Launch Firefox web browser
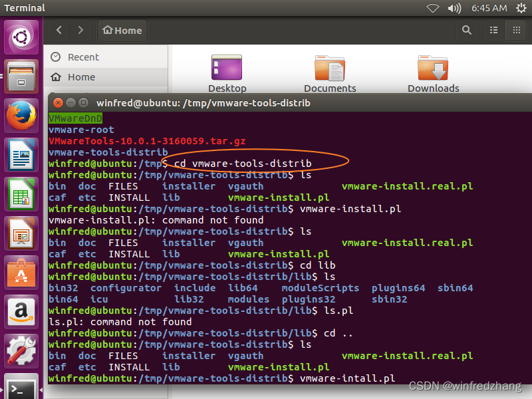This screenshot has height=399, width=532. (21, 116)
